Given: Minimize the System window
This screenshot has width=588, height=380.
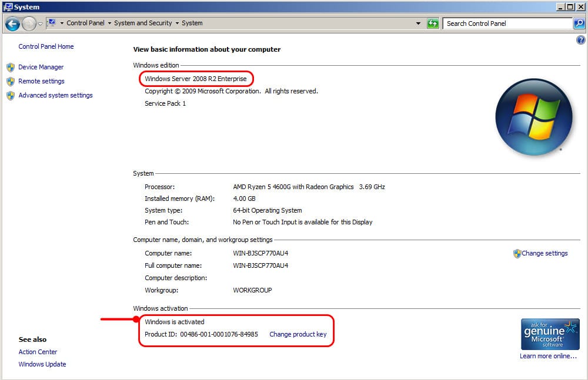Looking at the screenshot, I should [561, 6].
